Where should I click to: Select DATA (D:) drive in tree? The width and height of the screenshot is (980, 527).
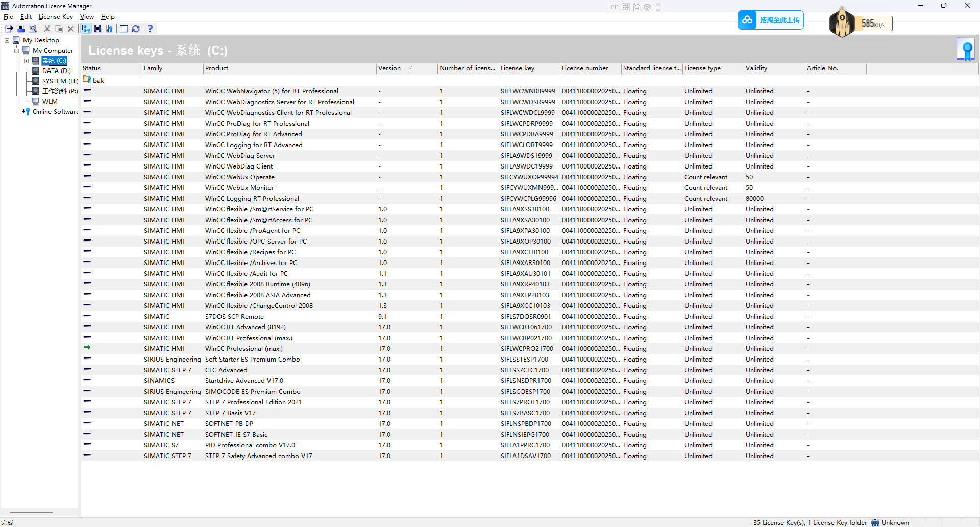(x=56, y=71)
